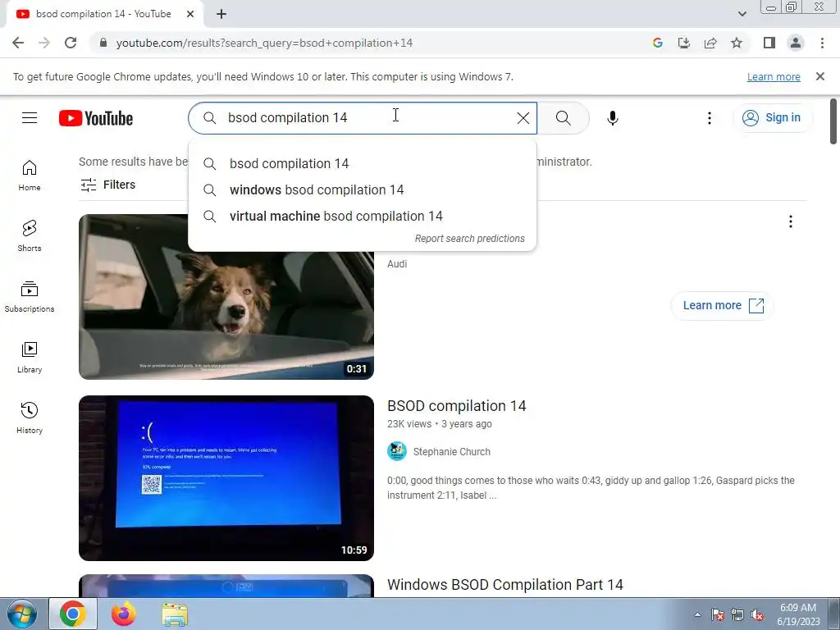Click the blue screen video thumbnail

226,478
